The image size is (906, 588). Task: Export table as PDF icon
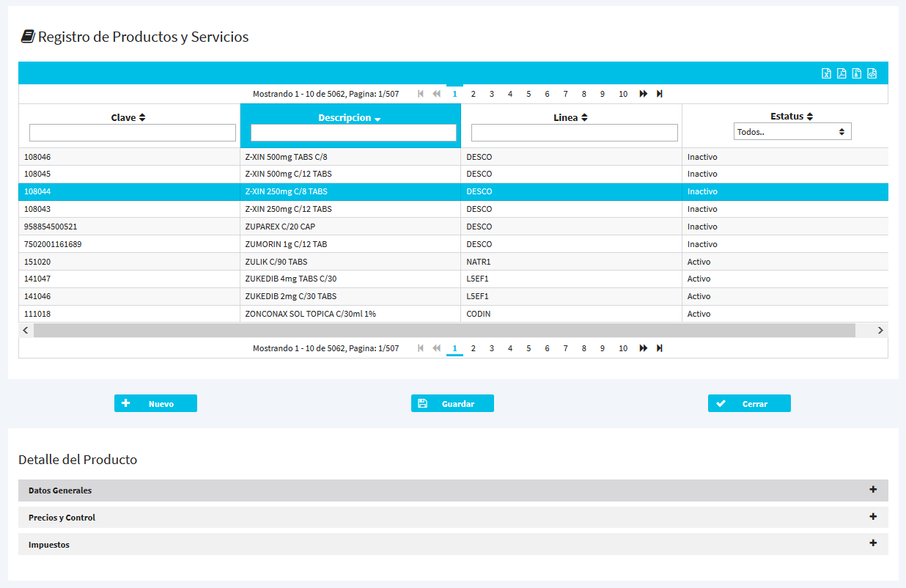[841, 73]
